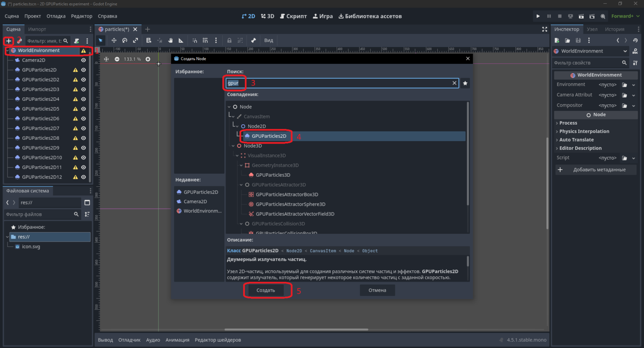Toggle distraction-free fullscreen mode icon
Screen dimensions: 644x348
click(x=545, y=29)
